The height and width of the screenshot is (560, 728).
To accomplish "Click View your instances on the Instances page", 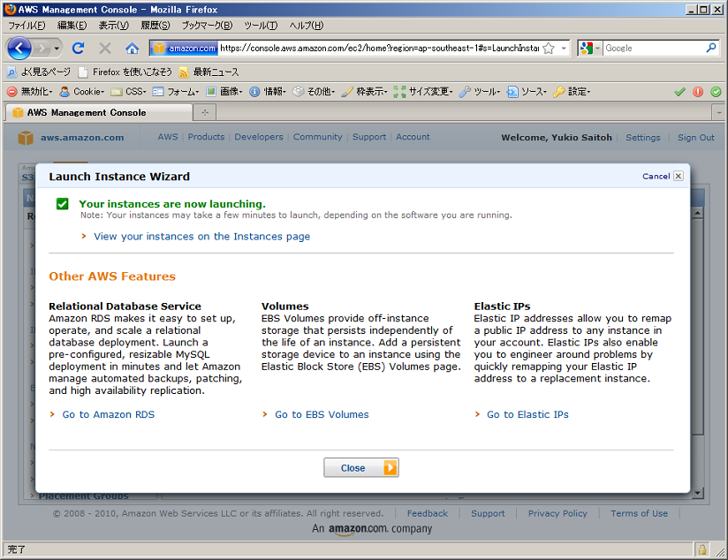I will pos(201,237).
